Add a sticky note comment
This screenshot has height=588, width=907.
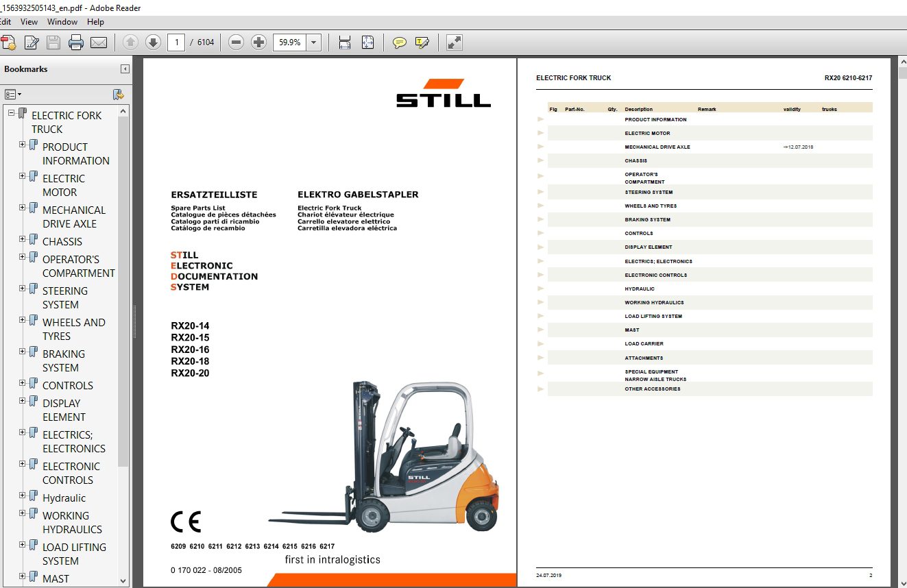click(x=399, y=42)
